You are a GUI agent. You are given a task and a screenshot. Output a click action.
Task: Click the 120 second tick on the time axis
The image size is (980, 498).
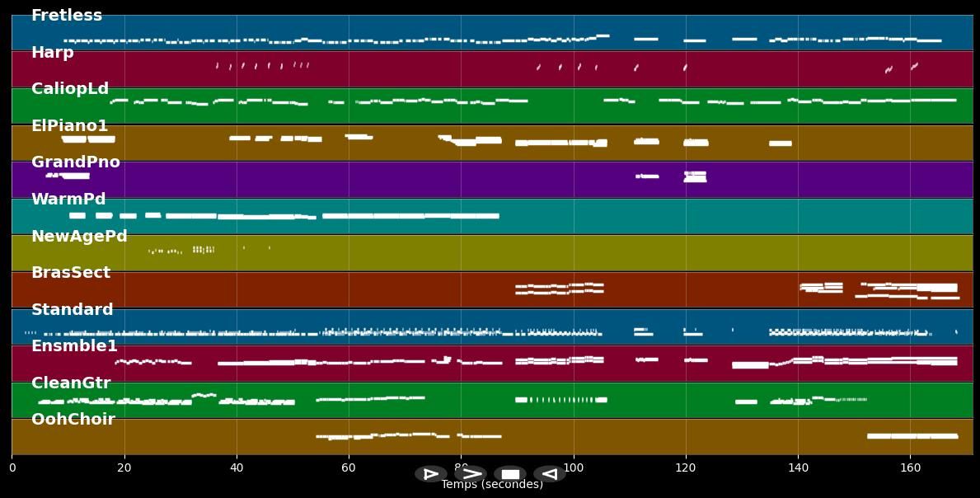686,467
